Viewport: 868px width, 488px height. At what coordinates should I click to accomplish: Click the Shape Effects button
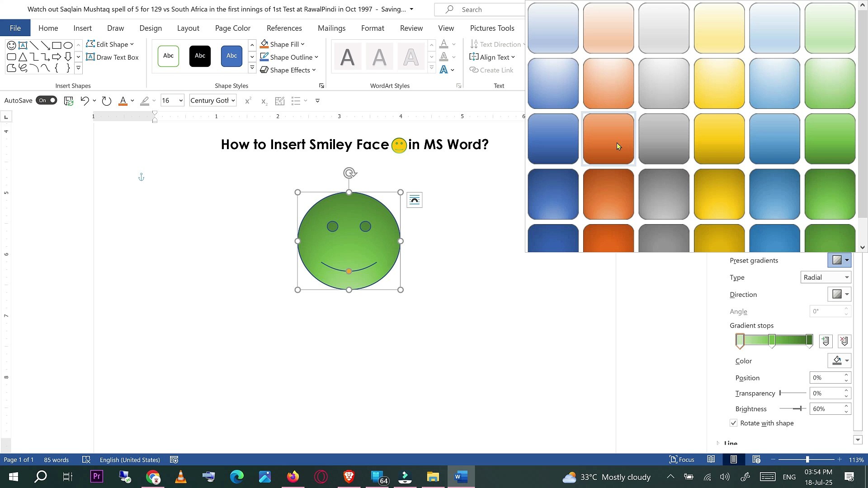[x=288, y=70]
